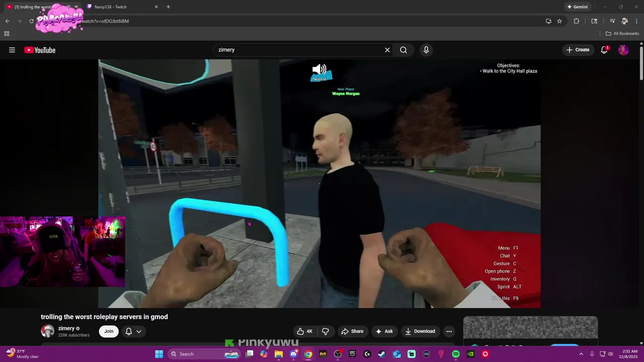644x362 pixels.
Task: Click the Share button
Action: click(352, 331)
